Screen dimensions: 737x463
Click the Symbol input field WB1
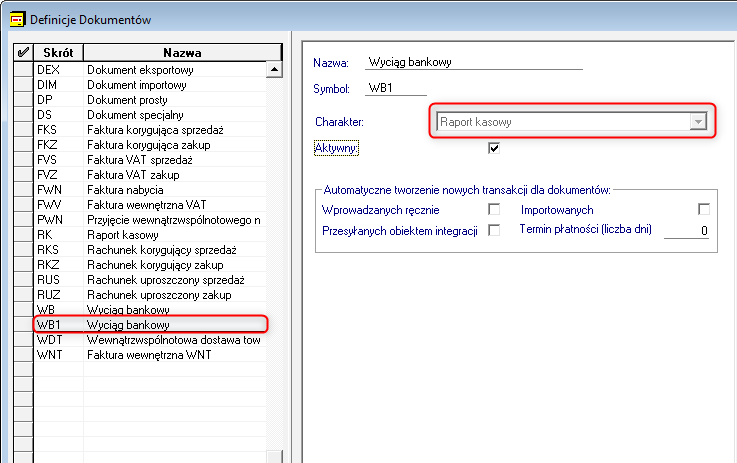395,88
